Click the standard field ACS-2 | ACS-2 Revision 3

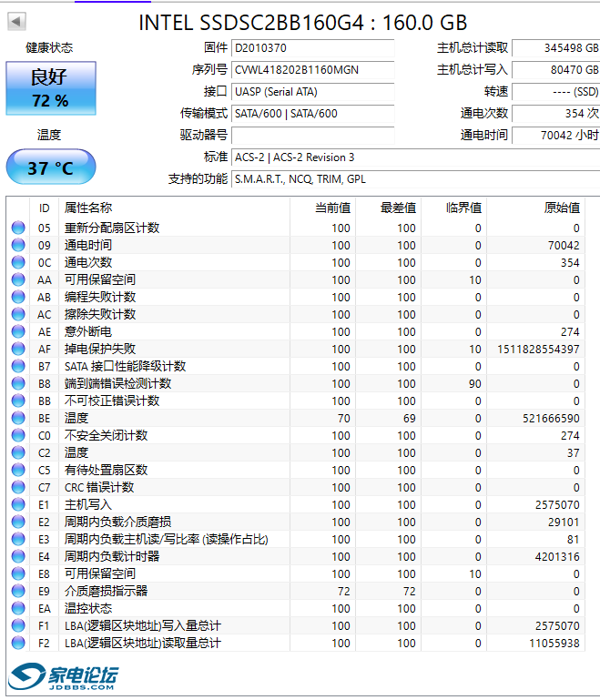[415, 157]
